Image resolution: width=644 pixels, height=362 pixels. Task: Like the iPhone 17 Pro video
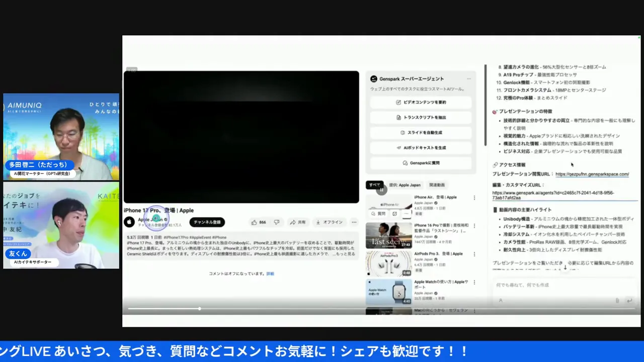pos(259,222)
